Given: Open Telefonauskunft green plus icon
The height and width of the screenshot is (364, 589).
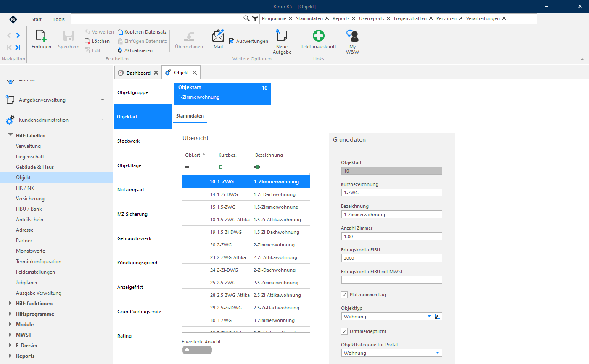Looking at the screenshot, I should point(319,36).
